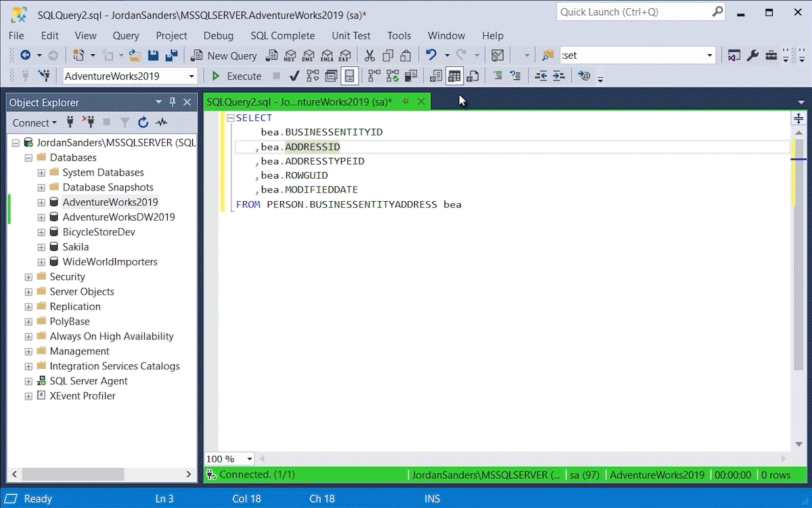Click the Save All toolbar icon
The width and height of the screenshot is (812, 508).
tap(171, 56)
